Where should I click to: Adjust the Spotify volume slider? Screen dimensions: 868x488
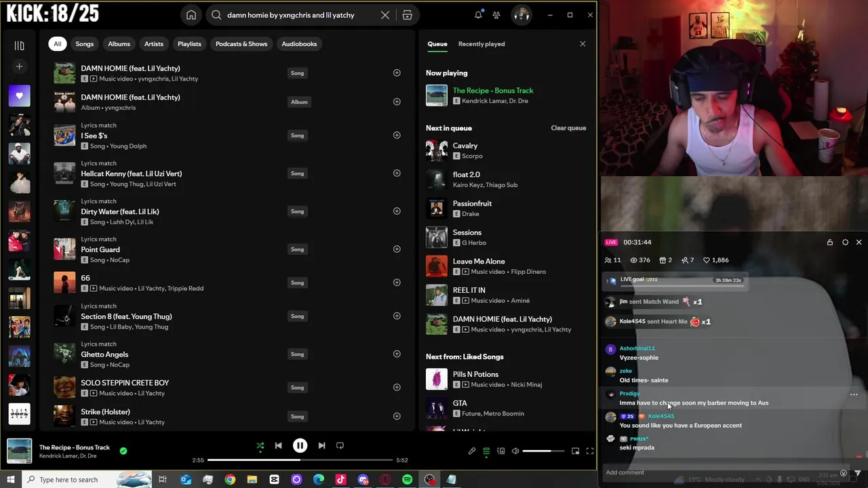(543, 451)
